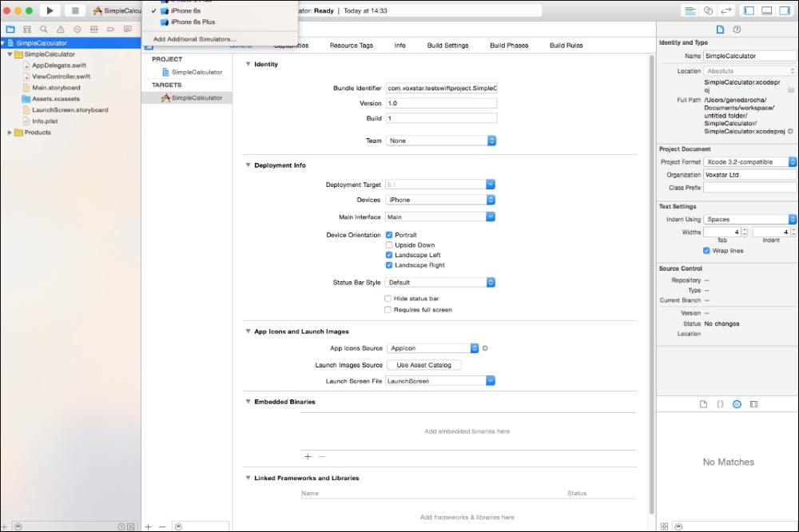Run the project with the Play button
799x532 pixels.
pos(50,10)
